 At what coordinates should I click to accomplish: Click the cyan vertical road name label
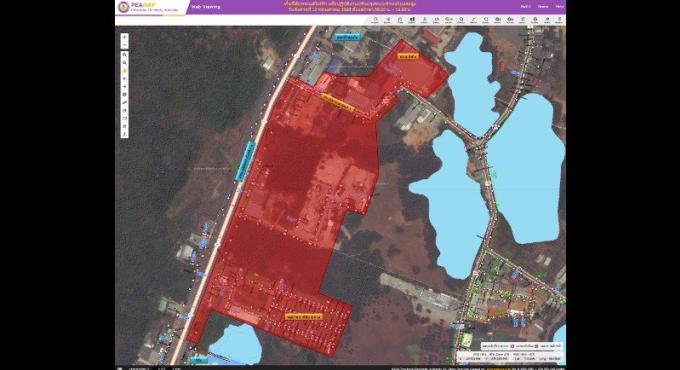click(x=245, y=160)
